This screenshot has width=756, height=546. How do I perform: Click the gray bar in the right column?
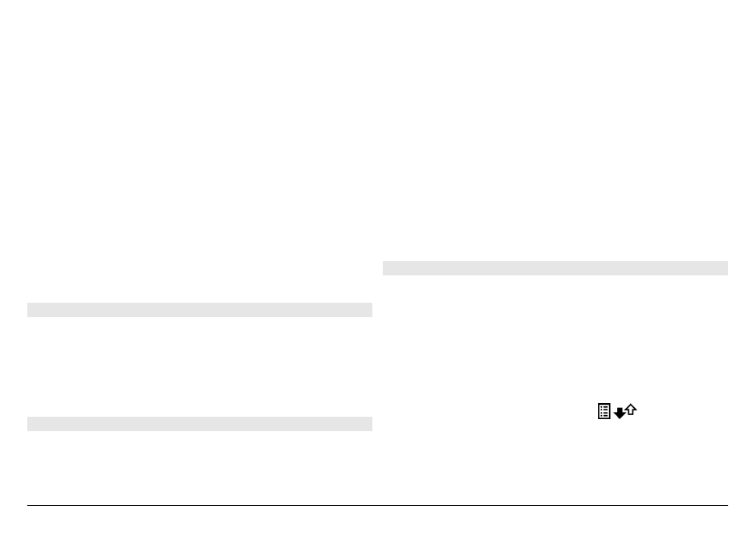(555, 268)
